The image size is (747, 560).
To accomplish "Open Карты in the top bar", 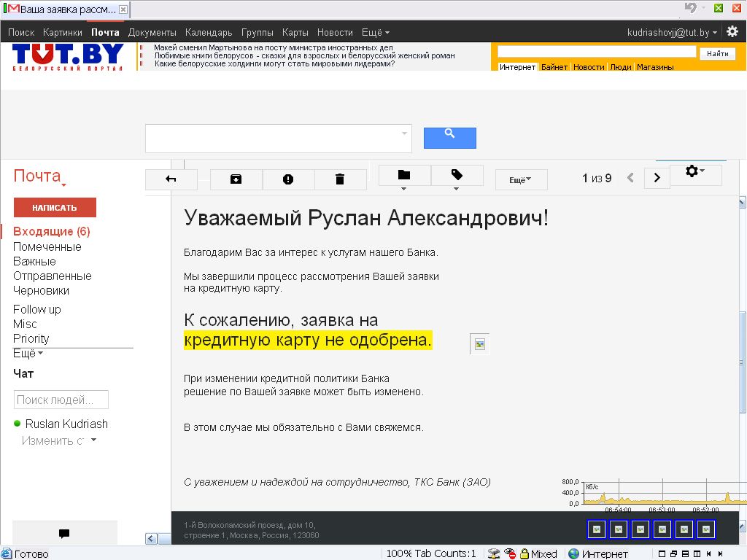I will 295,32.
